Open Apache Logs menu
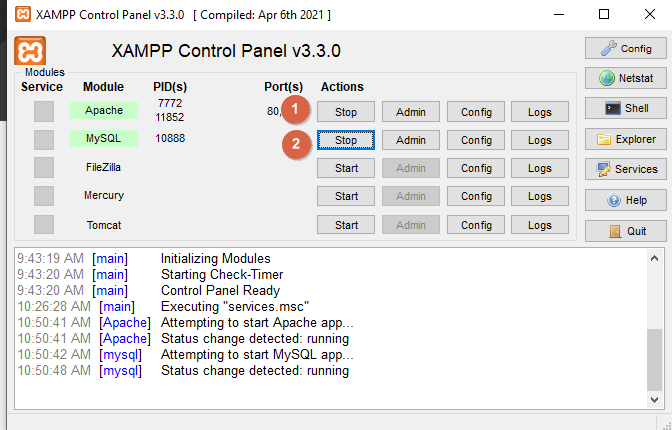This screenshot has width=672, height=430. coord(540,112)
